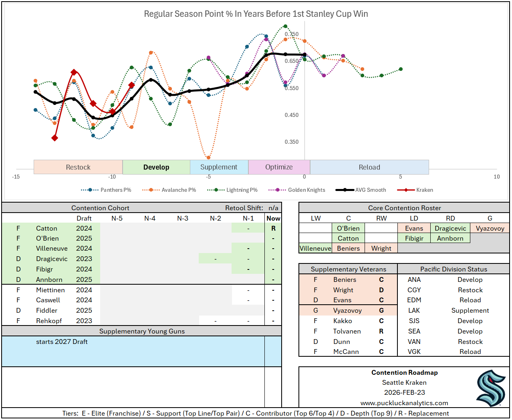The image size is (512, 420).
Task: Click the purple Optimize phase box
Action: (x=279, y=167)
